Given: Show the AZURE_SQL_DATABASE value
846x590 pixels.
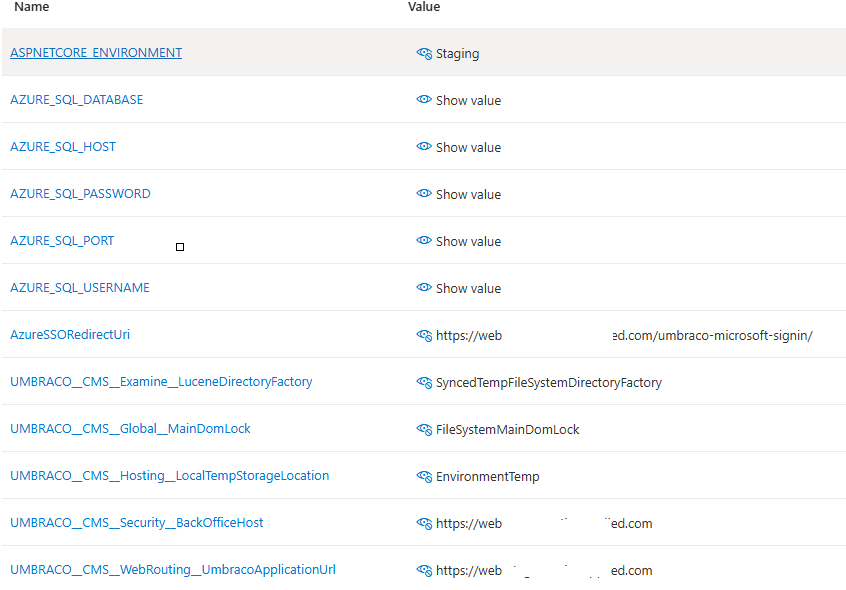Looking at the screenshot, I should pos(424,100).
